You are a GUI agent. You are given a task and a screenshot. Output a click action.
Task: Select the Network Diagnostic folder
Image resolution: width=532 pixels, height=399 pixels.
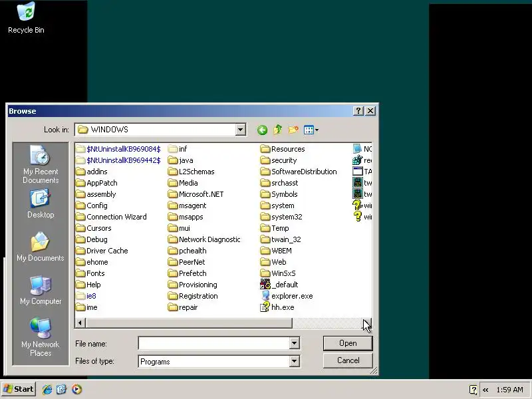(x=204, y=239)
